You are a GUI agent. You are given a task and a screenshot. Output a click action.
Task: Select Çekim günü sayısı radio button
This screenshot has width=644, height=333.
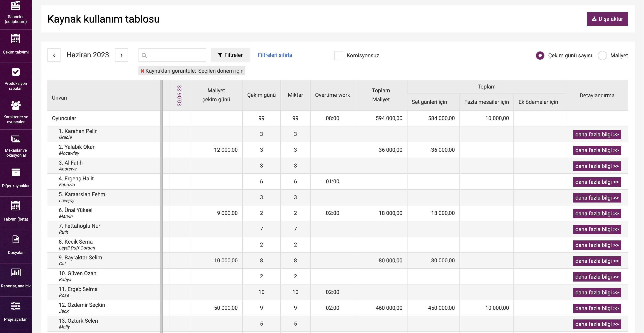click(x=540, y=56)
